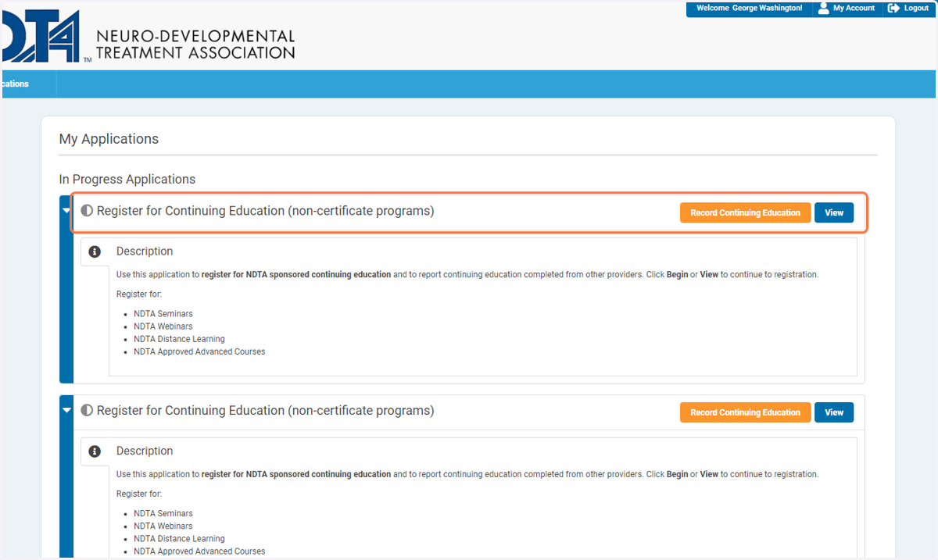Click the second Register for Continuing Education title
Image resolution: width=938 pixels, height=560 pixels.
tap(265, 411)
